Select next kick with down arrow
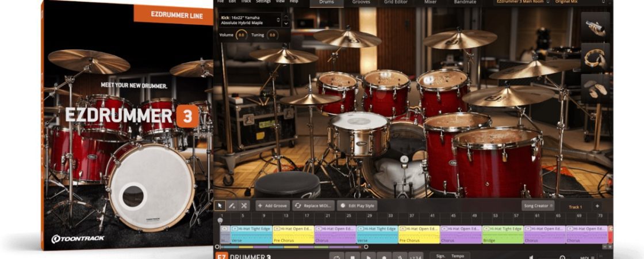644x259 pixels. (286, 24)
